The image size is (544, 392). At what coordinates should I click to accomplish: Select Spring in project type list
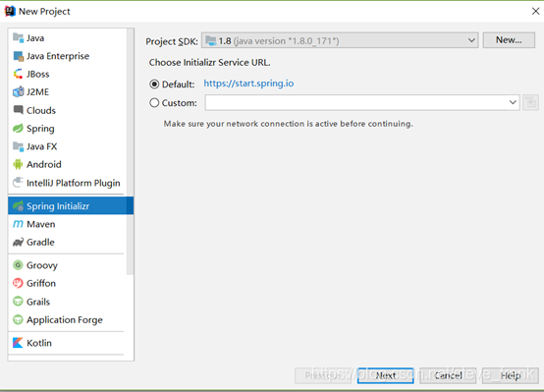pos(69,128)
